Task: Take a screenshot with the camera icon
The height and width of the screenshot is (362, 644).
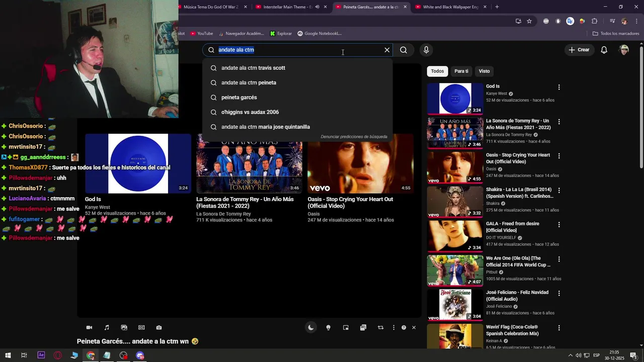Action: coord(159,328)
